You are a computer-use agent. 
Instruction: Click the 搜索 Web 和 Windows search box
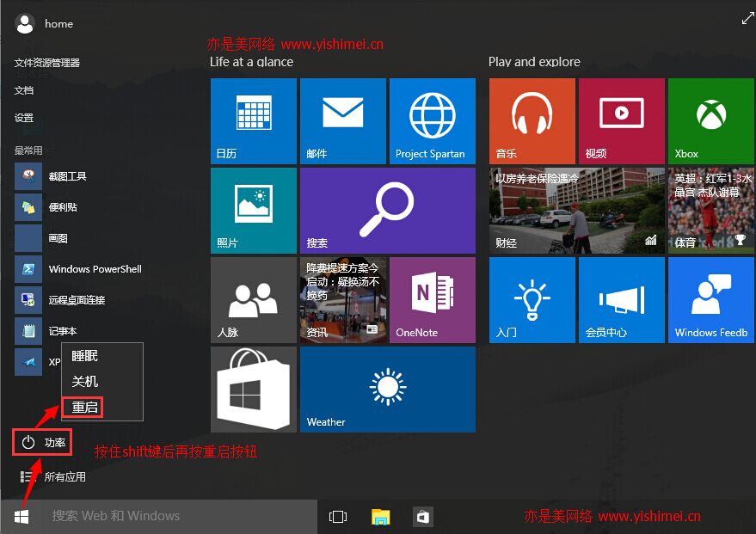coord(180,516)
